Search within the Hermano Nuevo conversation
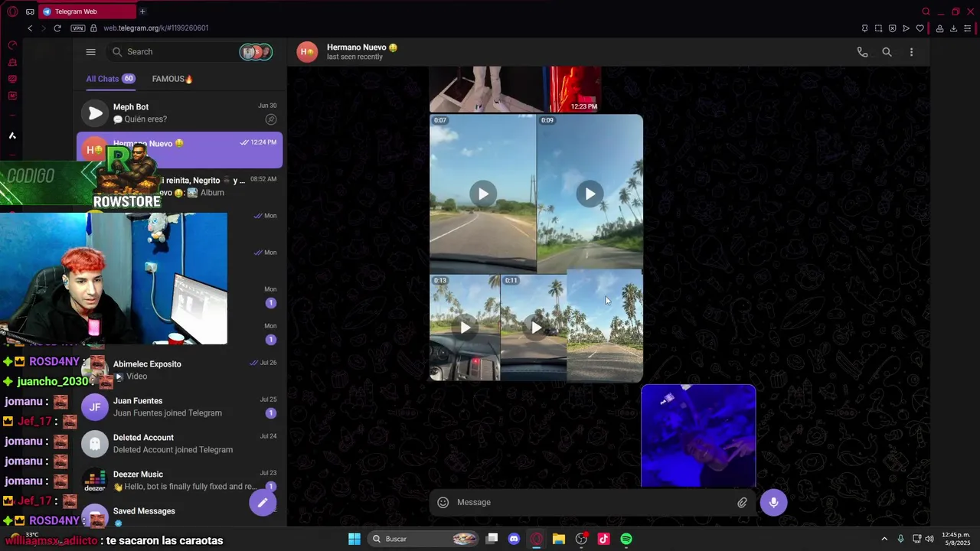The height and width of the screenshot is (551, 980). (x=887, y=52)
